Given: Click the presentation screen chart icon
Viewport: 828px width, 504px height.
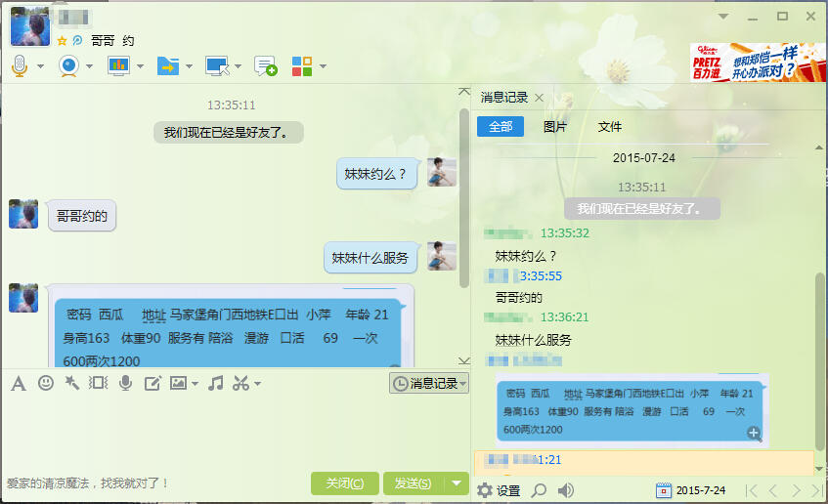Looking at the screenshot, I should (x=118, y=66).
